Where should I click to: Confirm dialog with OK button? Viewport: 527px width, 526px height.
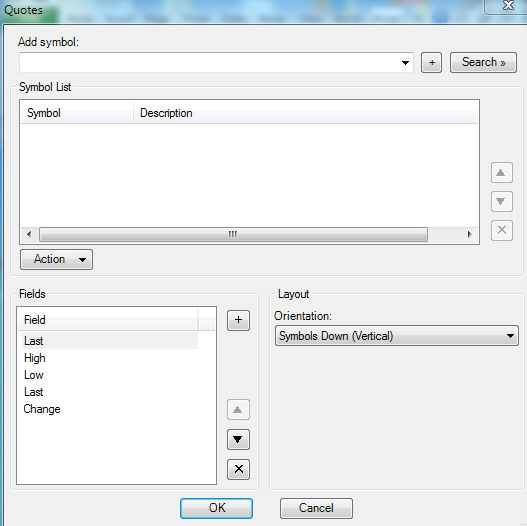click(x=216, y=508)
